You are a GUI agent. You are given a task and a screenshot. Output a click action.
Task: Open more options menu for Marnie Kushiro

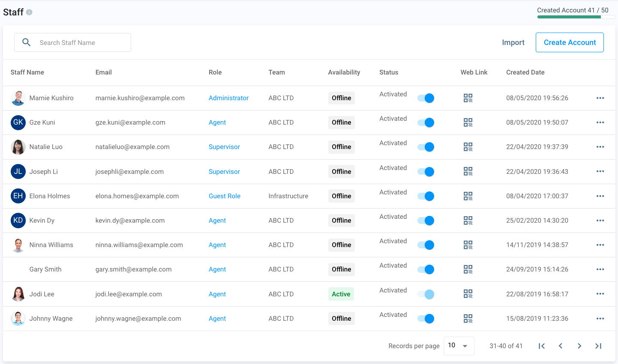point(600,98)
